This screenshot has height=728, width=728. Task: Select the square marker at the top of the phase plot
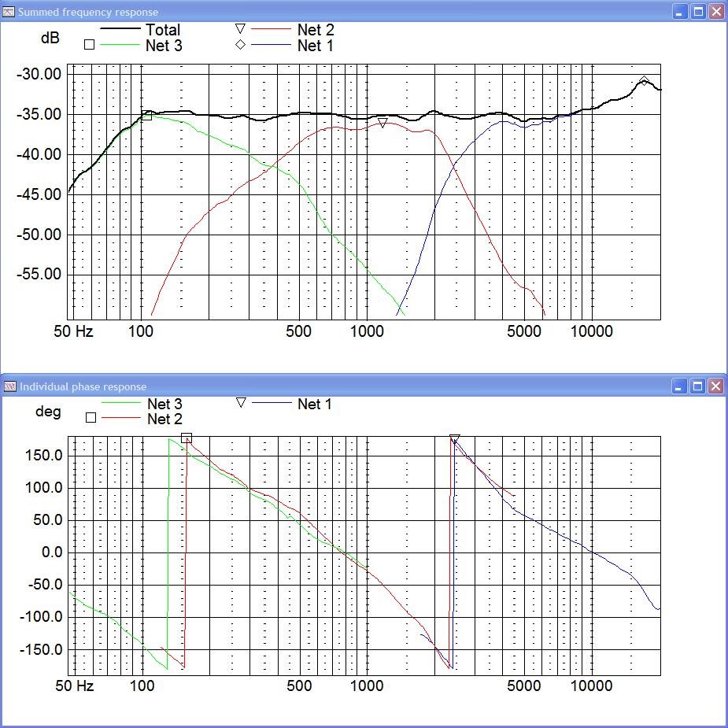click(x=187, y=438)
